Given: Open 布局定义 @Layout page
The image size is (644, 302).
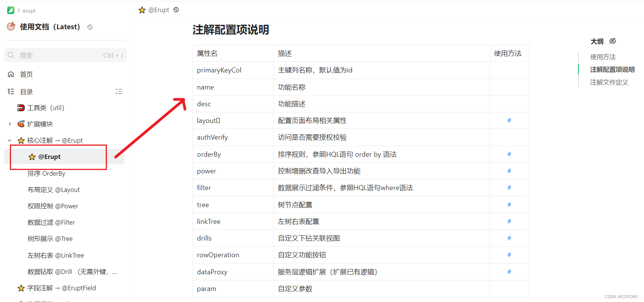Looking at the screenshot, I should point(53,190).
